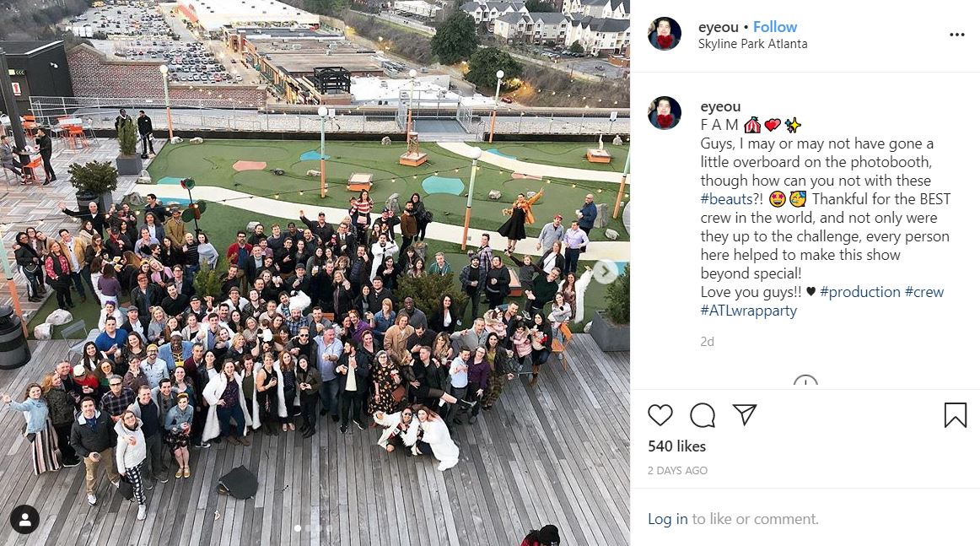Image resolution: width=980 pixels, height=546 pixels.
Task: Open the #beauts hashtag
Action: 726,199
